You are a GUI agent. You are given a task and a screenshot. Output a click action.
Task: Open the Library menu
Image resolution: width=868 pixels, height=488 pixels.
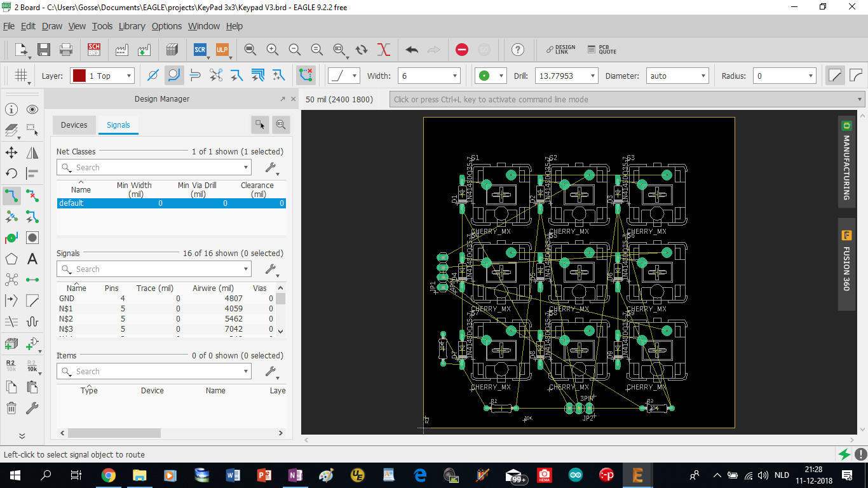pos(132,26)
